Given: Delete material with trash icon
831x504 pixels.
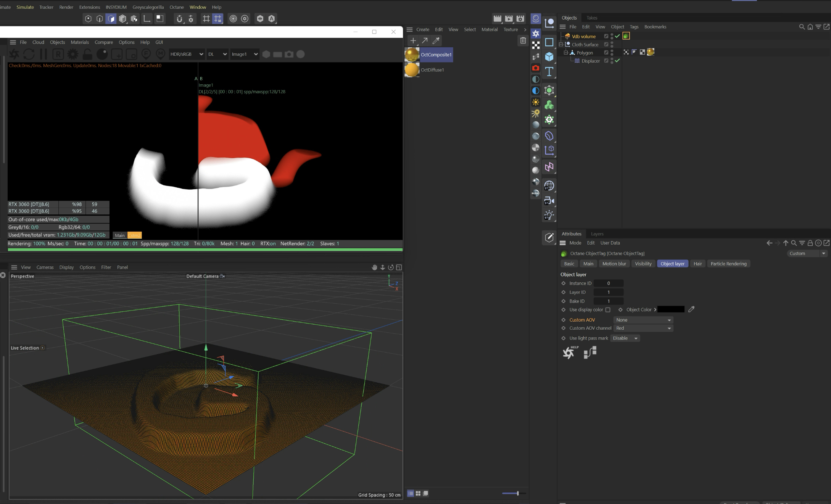Looking at the screenshot, I should coord(523,40).
